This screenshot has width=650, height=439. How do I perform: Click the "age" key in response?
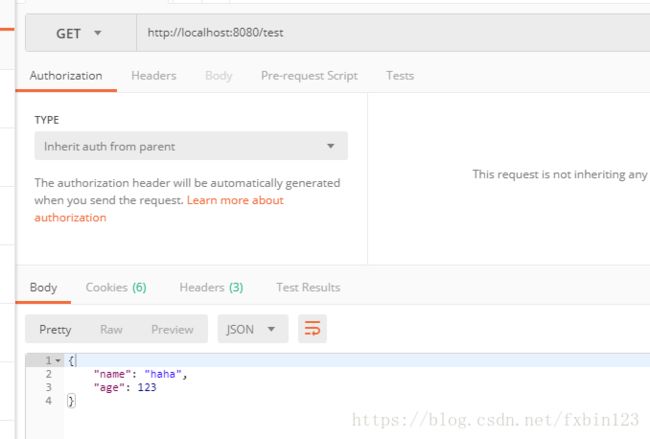[x=109, y=388]
